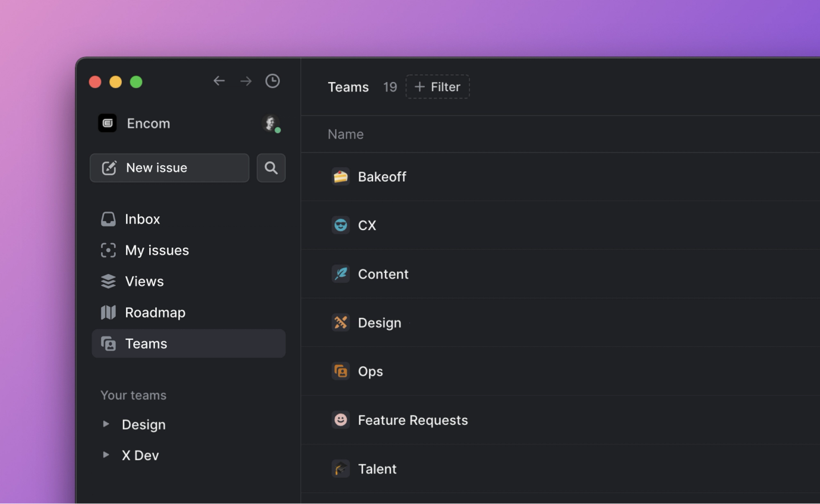
Task: Click the Design team pencil-ruler icon
Action: point(341,322)
